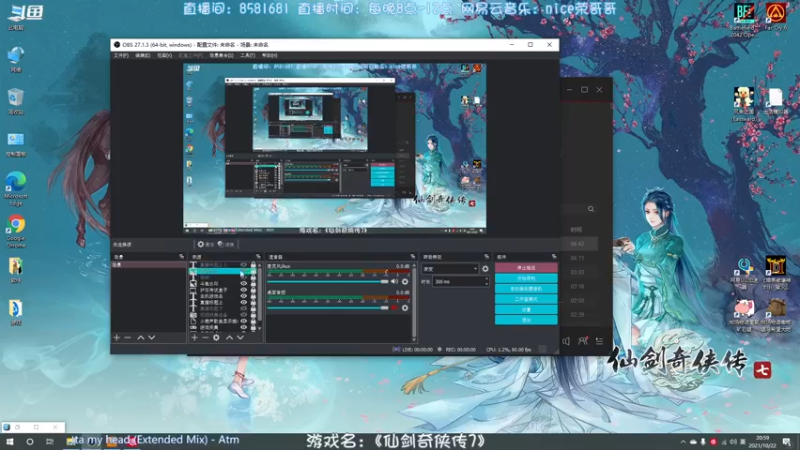Open the 滤镜 filters button in the source toolbar

(226, 244)
